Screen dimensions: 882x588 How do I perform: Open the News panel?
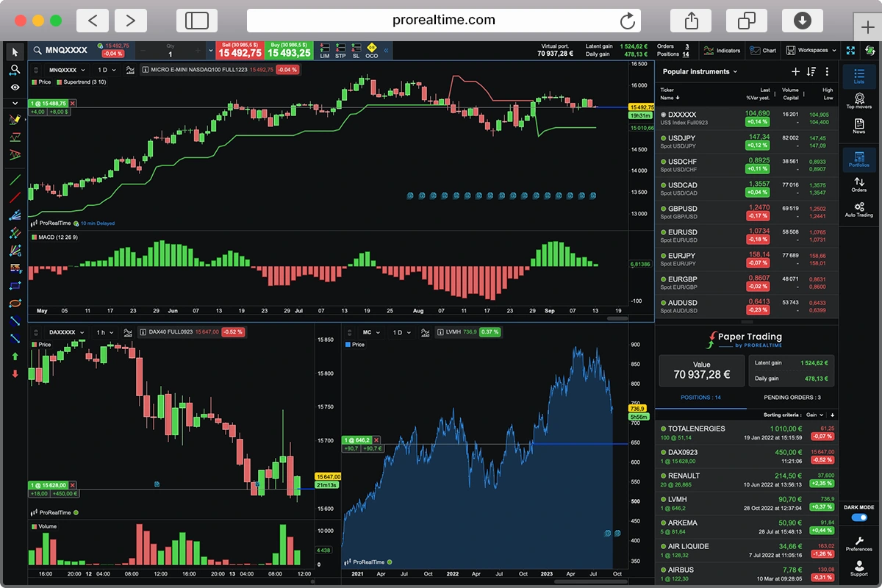coord(858,126)
